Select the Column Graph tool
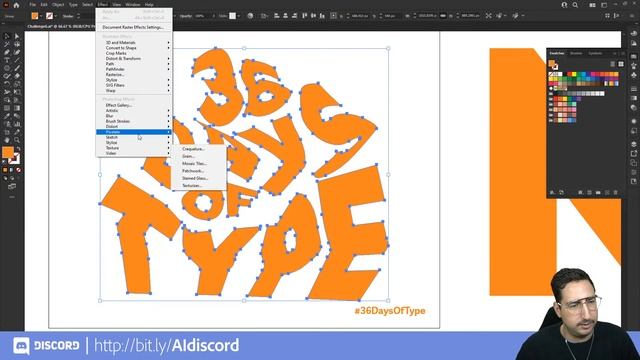The width and height of the screenshot is (640, 360). click(x=17, y=124)
